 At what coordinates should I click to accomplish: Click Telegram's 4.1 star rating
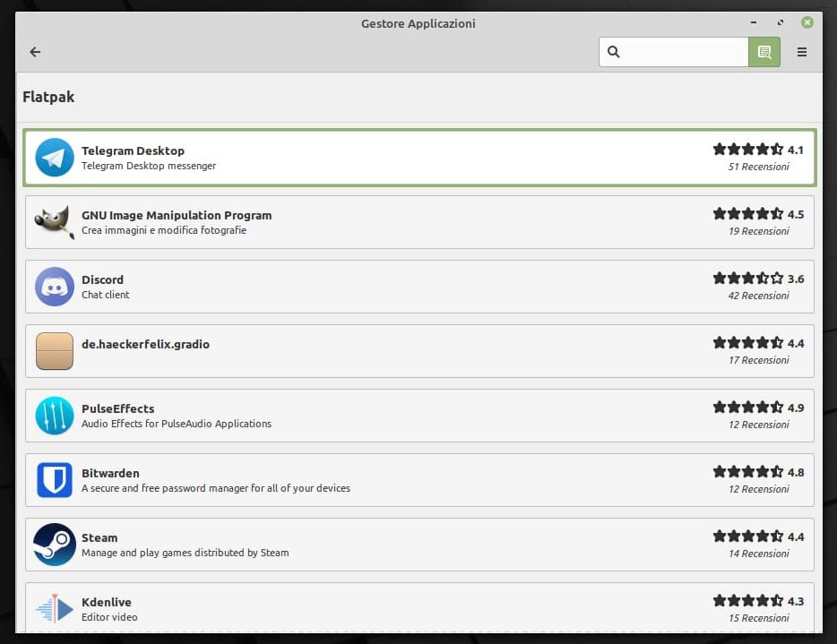point(758,150)
